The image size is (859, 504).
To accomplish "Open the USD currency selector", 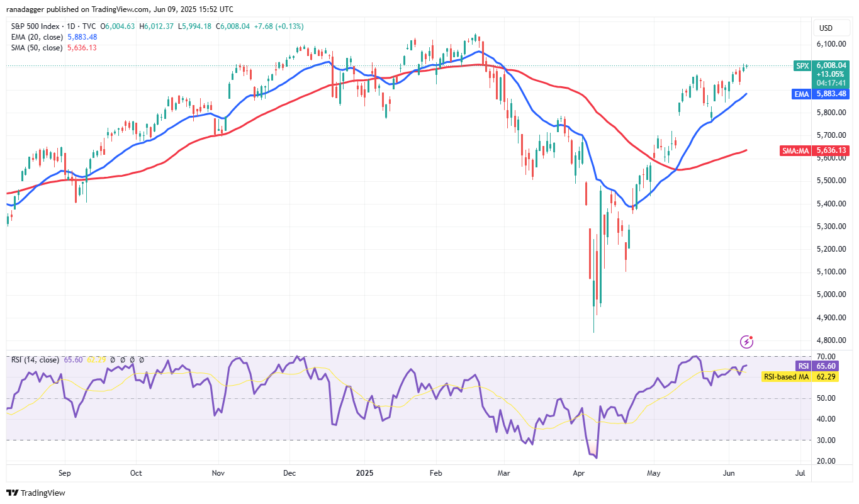I will click(x=824, y=28).
